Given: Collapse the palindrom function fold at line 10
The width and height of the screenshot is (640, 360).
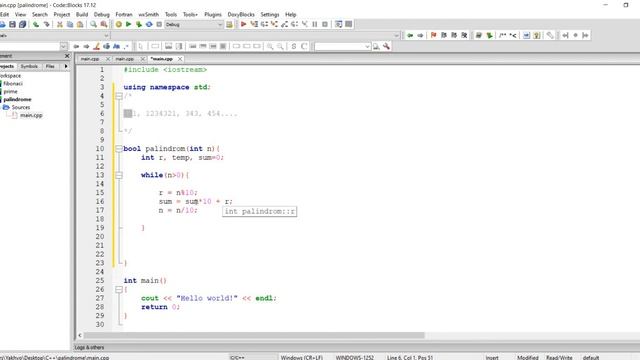Looking at the screenshot, I should pos(119,149).
